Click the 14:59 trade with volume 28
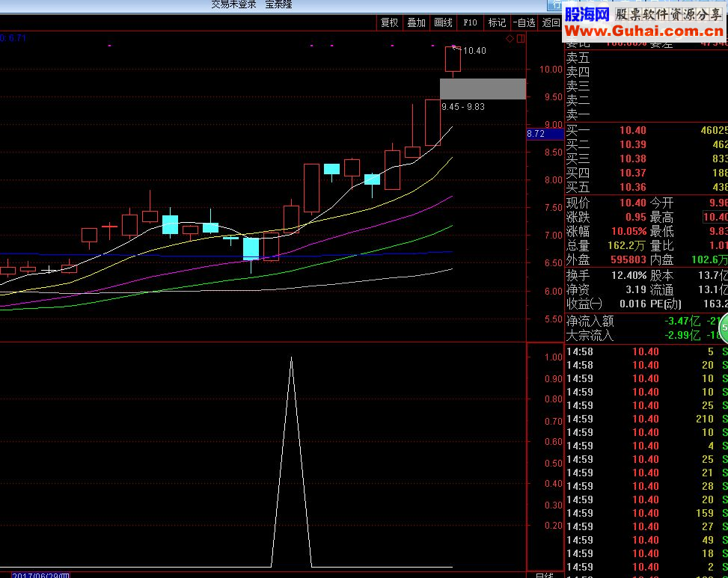728x578 pixels. 646,486
